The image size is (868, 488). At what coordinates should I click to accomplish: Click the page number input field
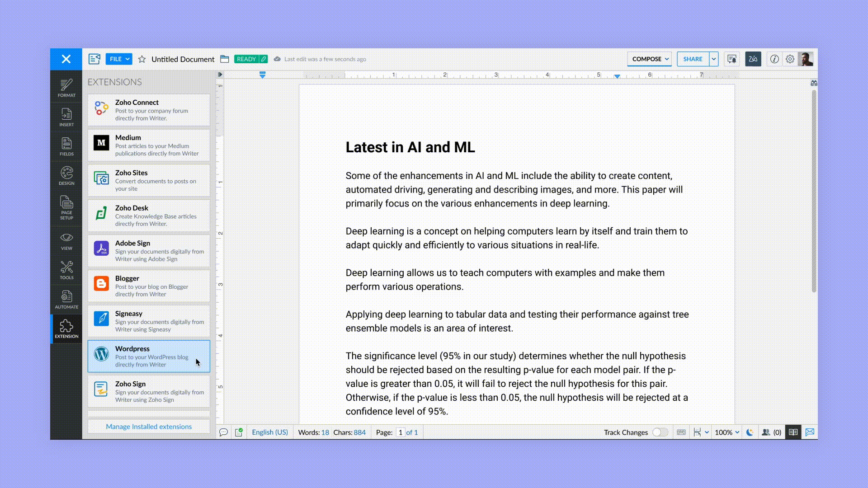(x=400, y=432)
